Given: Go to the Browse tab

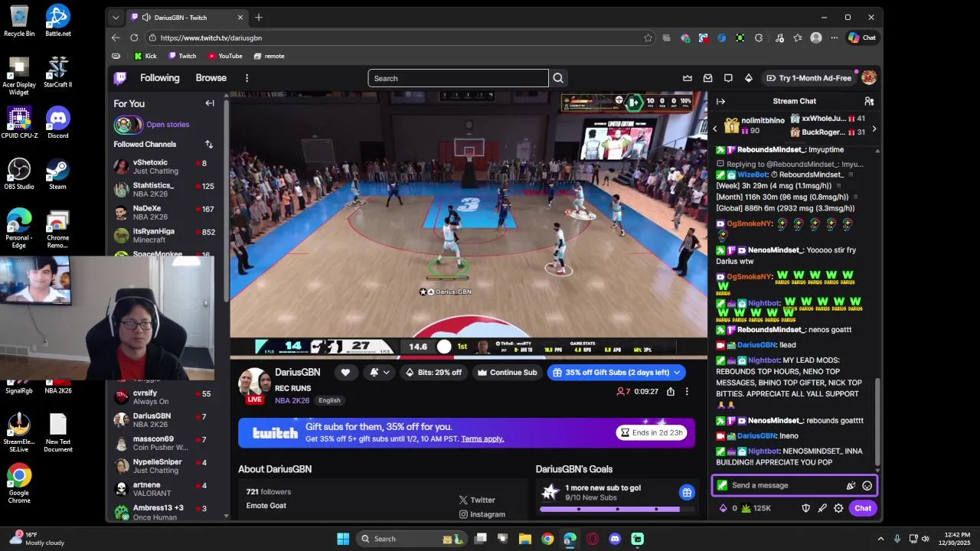Looking at the screenshot, I should pyautogui.click(x=211, y=78).
